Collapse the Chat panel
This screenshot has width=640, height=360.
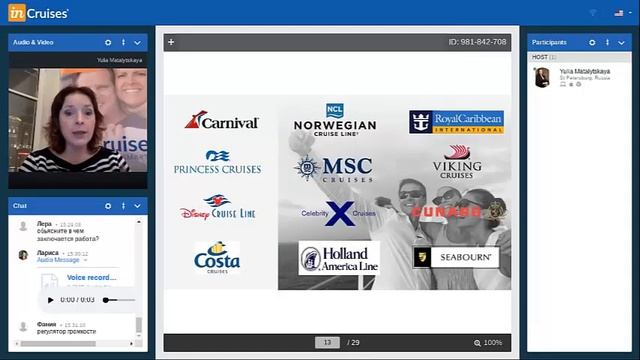click(x=138, y=207)
